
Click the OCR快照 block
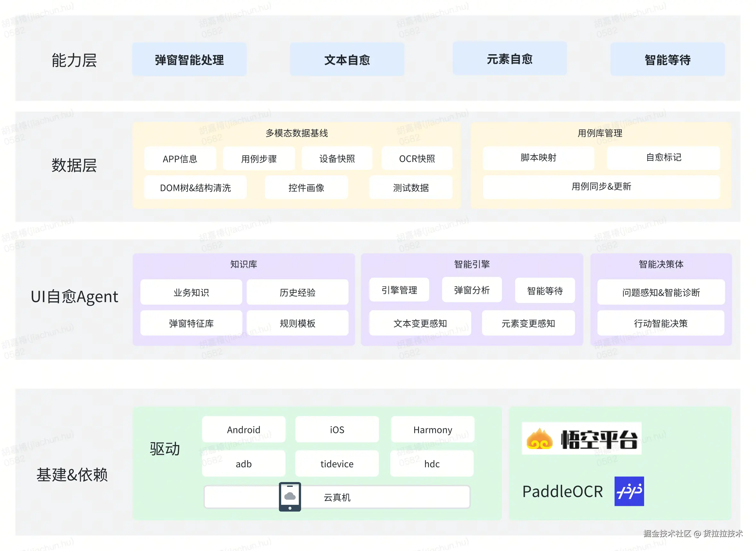(x=417, y=159)
